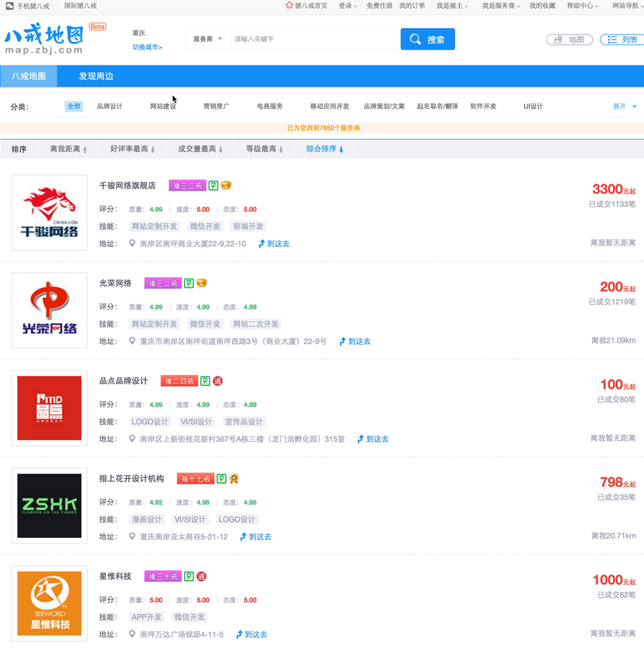Sort by 离我距离
This screenshot has height=648, width=644.
pos(68,149)
